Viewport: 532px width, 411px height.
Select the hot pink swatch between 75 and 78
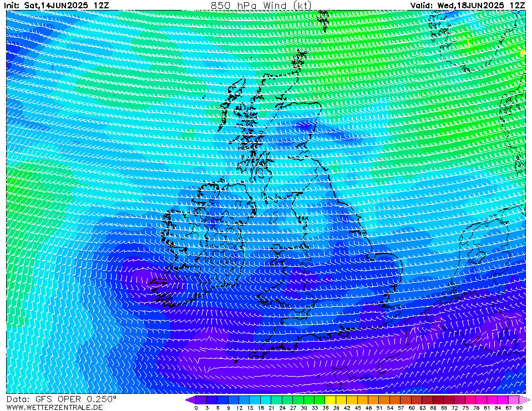tap(470, 400)
